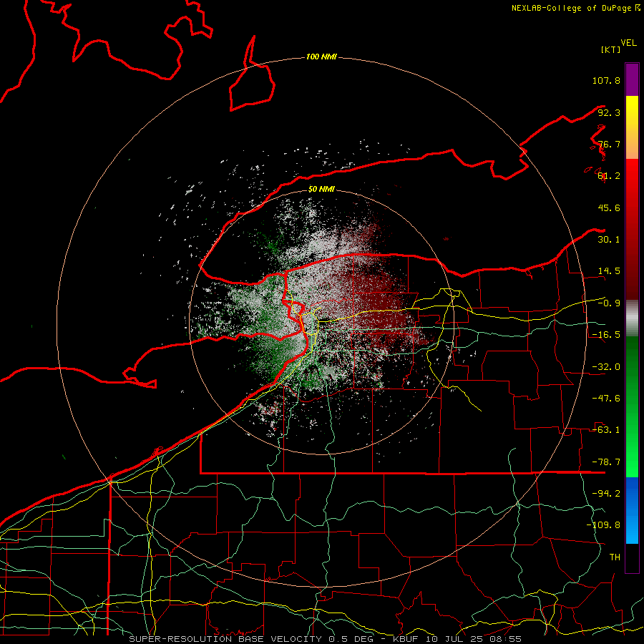Select the -94.2 legend value
Viewport: 644px width, 644px height.
click(x=606, y=494)
